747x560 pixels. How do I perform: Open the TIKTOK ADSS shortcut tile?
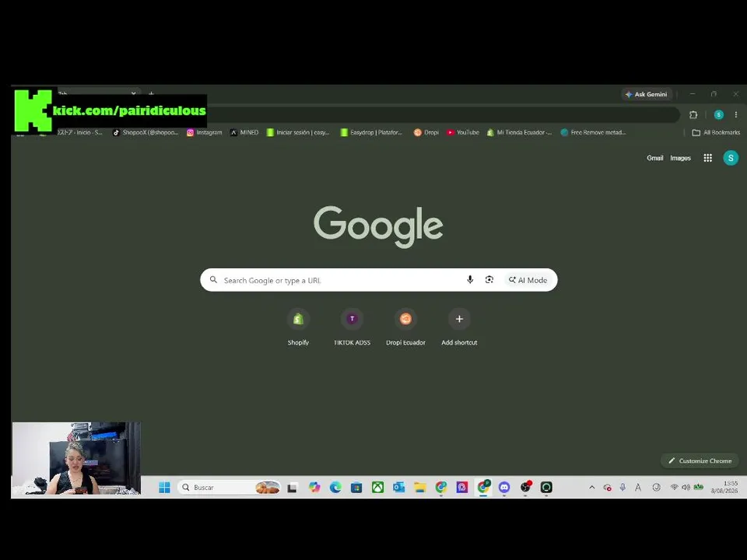pos(352,327)
